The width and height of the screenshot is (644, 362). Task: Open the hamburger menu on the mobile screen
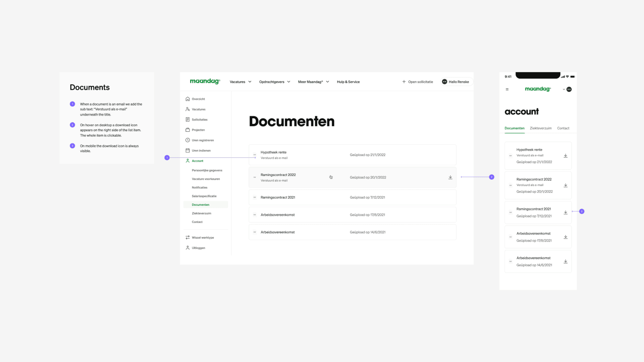[507, 89]
